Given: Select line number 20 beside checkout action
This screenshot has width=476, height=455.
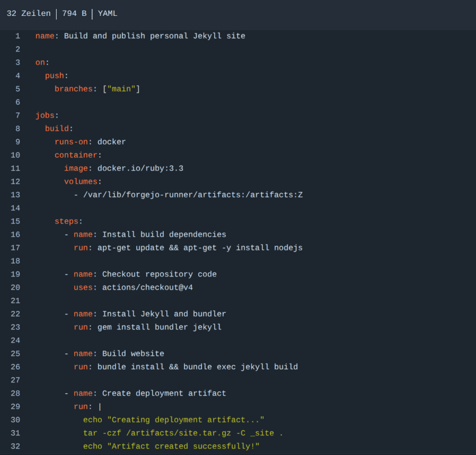Looking at the screenshot, I should pos(15,288).
